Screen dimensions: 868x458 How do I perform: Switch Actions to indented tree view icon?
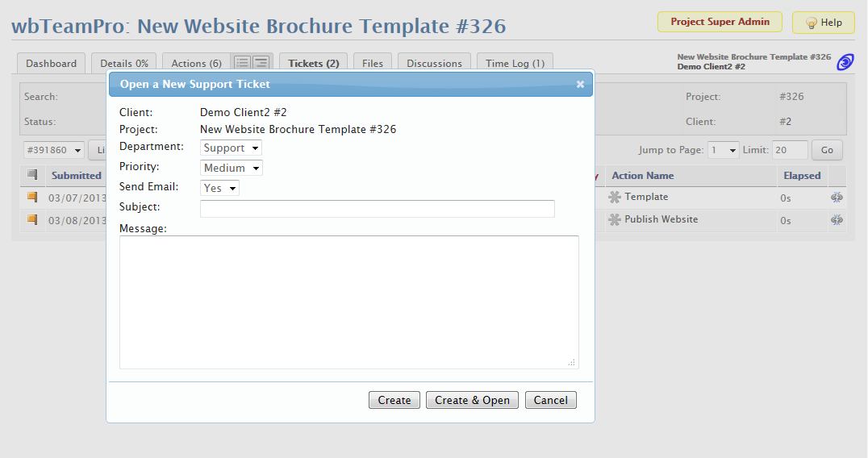(x=261, y=63)
